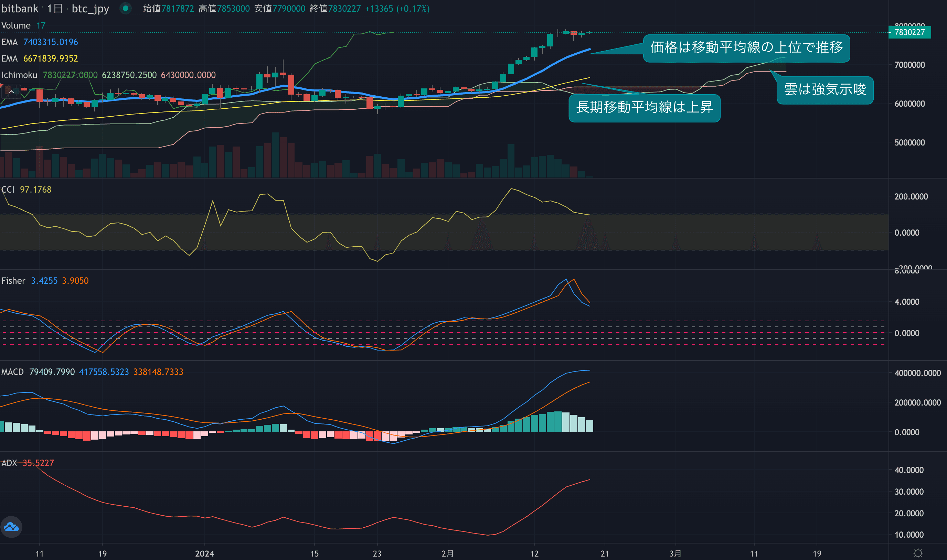This screenshot has width=947, height=560.
Task: Click the btc_jpy pair name
Action: pos(90,8)
